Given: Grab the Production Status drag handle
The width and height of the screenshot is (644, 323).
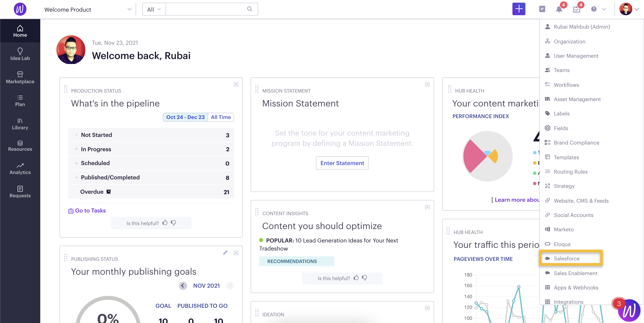Looking at the screenshot, I should coord(66,89).
